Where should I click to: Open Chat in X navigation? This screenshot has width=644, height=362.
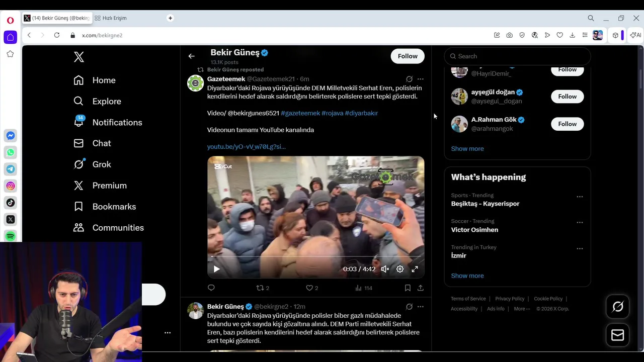pyautogui.click(x=92, y=144)
